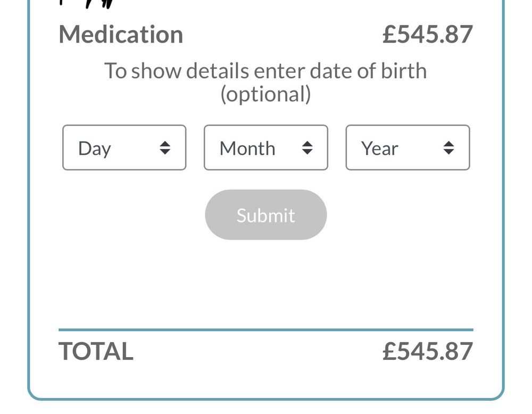Viewport: 532px width, 414px height.
Task: Click the TOTAL label
Action: click(x=96, y=351)
